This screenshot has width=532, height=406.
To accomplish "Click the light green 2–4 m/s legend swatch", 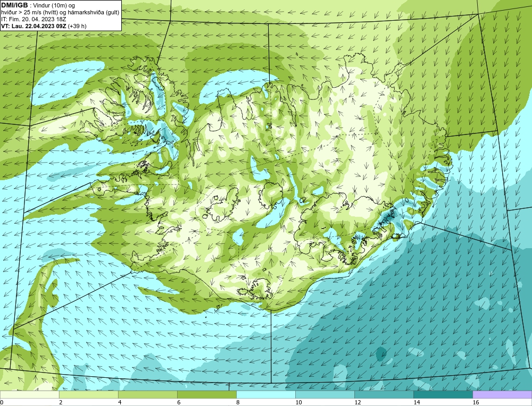I will (88, 394).
